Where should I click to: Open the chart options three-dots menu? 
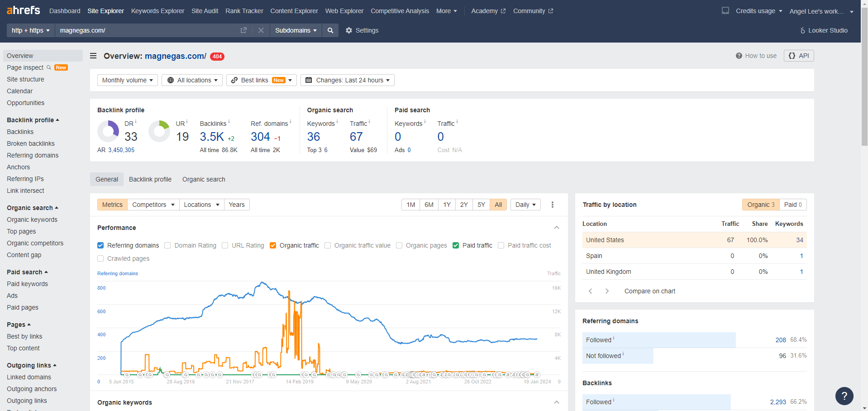tap(553, 205)
